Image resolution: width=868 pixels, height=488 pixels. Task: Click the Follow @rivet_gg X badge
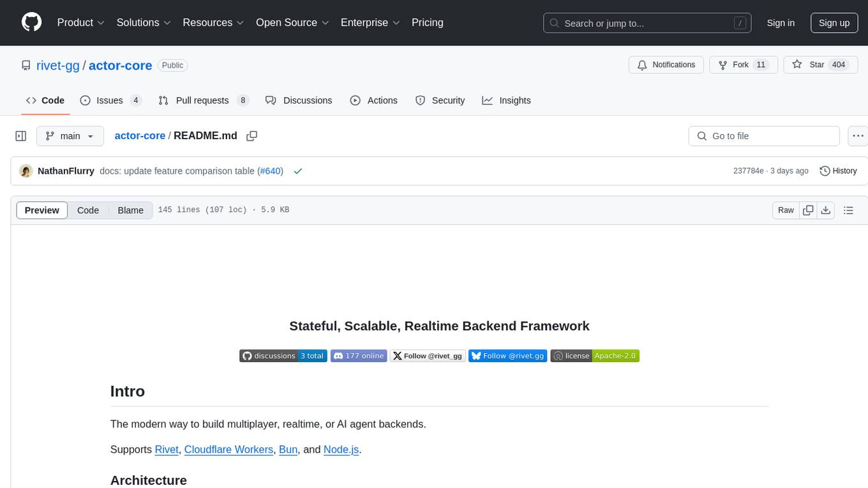[428, 356]
